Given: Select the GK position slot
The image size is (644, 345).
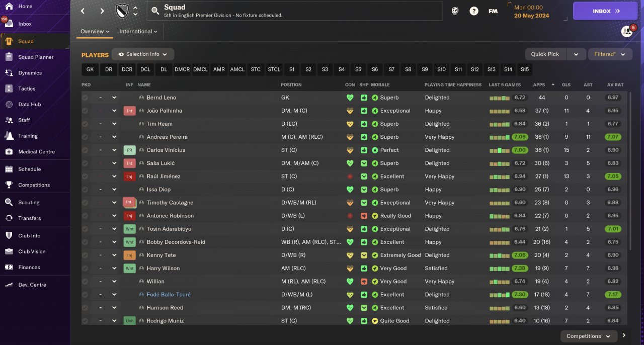Looking at the screenshot, I should pos(90,69).
